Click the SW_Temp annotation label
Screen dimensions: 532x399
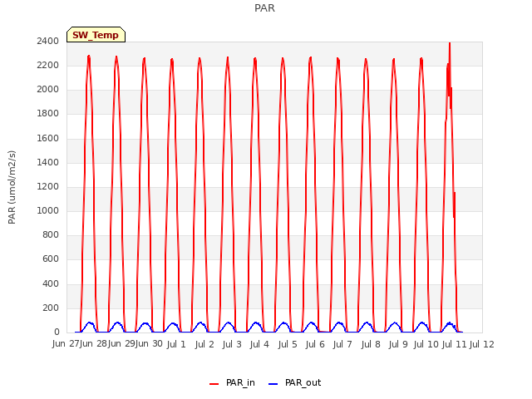96,35
